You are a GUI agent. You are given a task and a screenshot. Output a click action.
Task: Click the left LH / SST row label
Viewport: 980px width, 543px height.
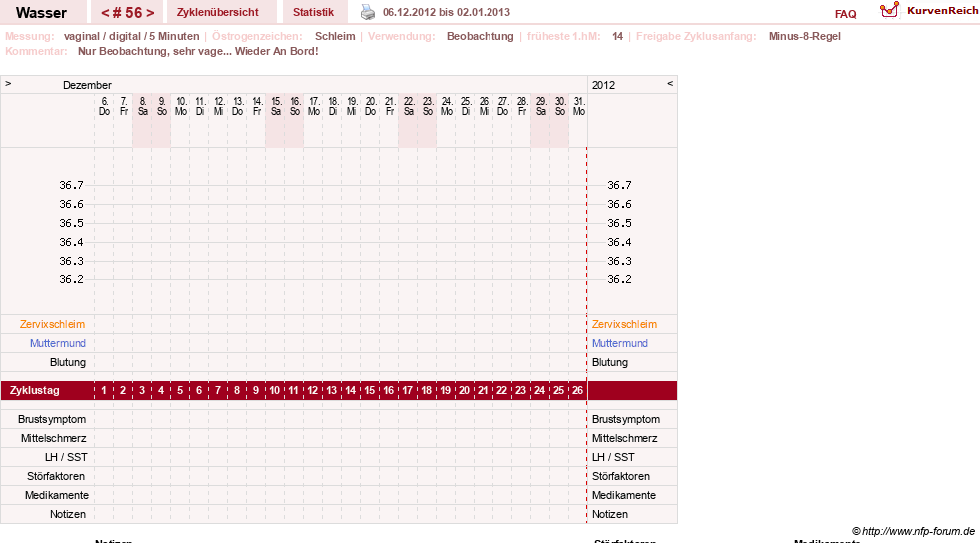point(66,457)
